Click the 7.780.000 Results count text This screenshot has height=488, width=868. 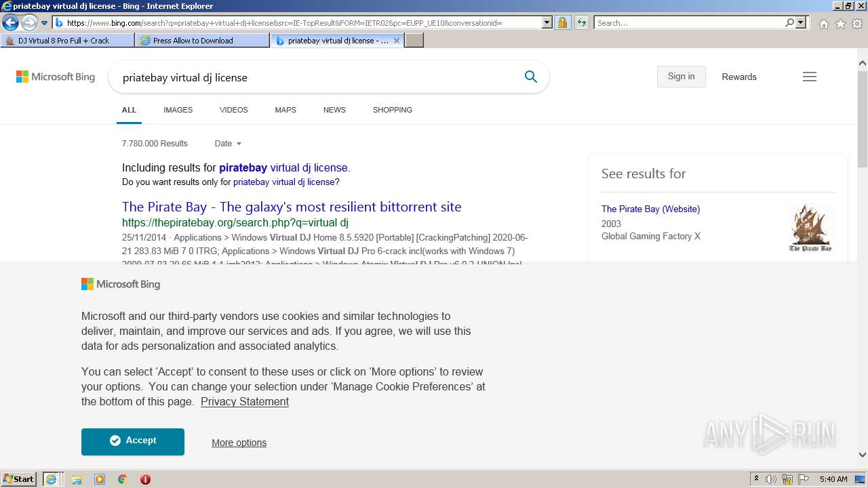[155, 144]
